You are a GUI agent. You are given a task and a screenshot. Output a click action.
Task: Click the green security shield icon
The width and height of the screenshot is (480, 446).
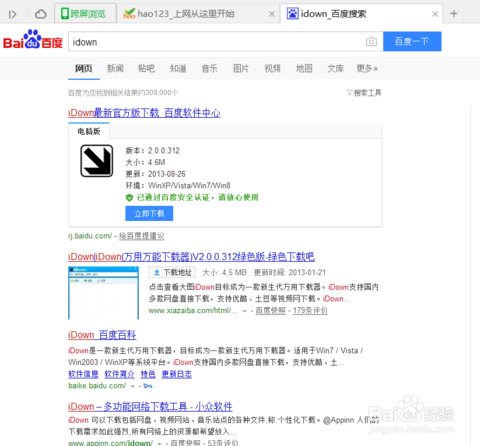pos(129,198)
